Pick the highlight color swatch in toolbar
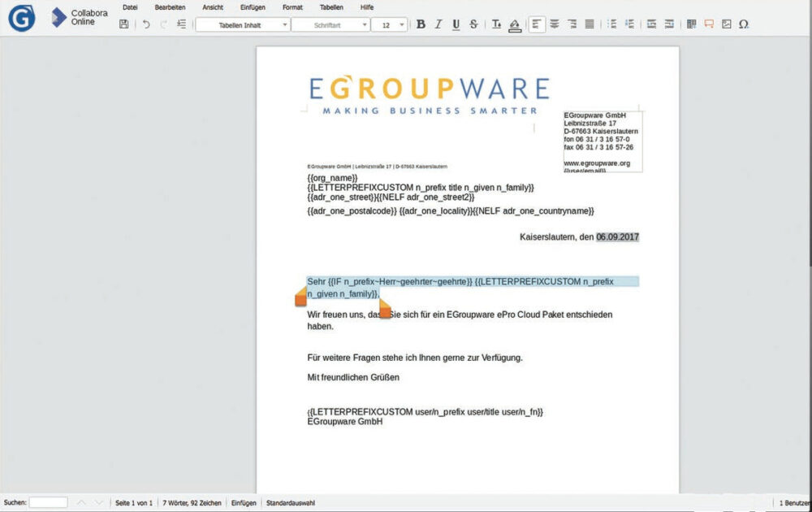The height and width of the screenshot is (512, 812). tap(514, 25)
